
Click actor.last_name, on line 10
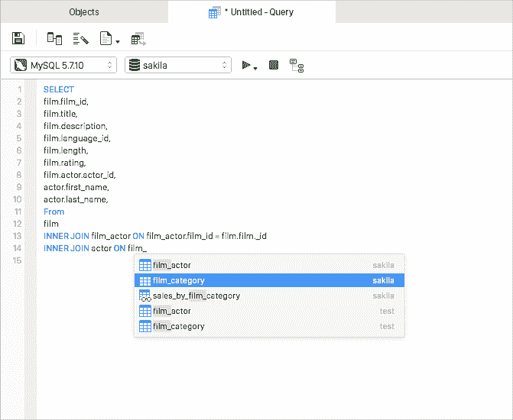(76, 199)
